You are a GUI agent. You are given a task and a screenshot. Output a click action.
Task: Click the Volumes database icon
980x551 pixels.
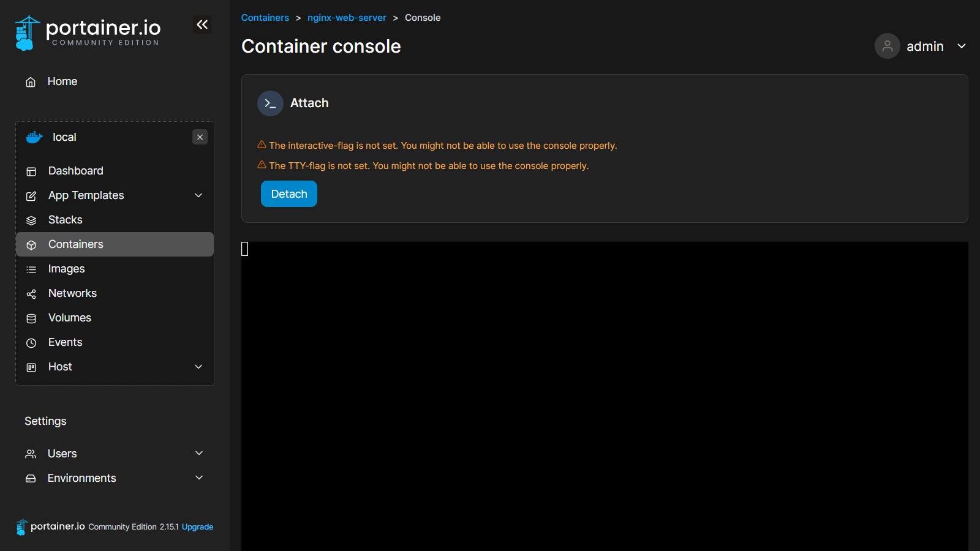click(x=31, y=318)
